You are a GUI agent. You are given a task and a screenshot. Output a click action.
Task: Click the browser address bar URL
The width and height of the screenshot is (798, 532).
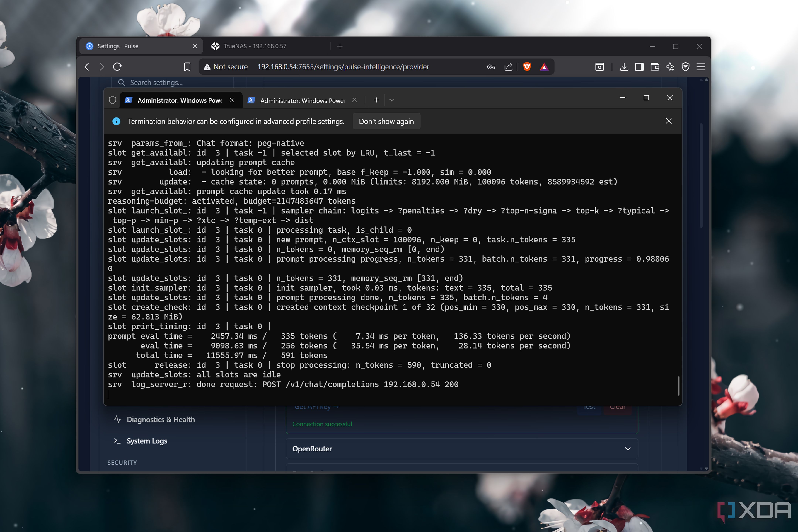pos(343,67)
